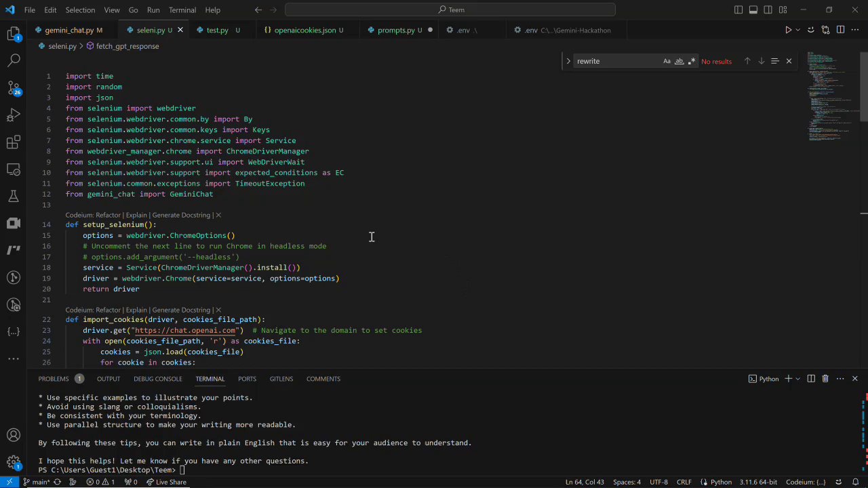Open the Run button dropdown arrow
Image resolution: width=868 pixels, height=488 pixels.
797,30
